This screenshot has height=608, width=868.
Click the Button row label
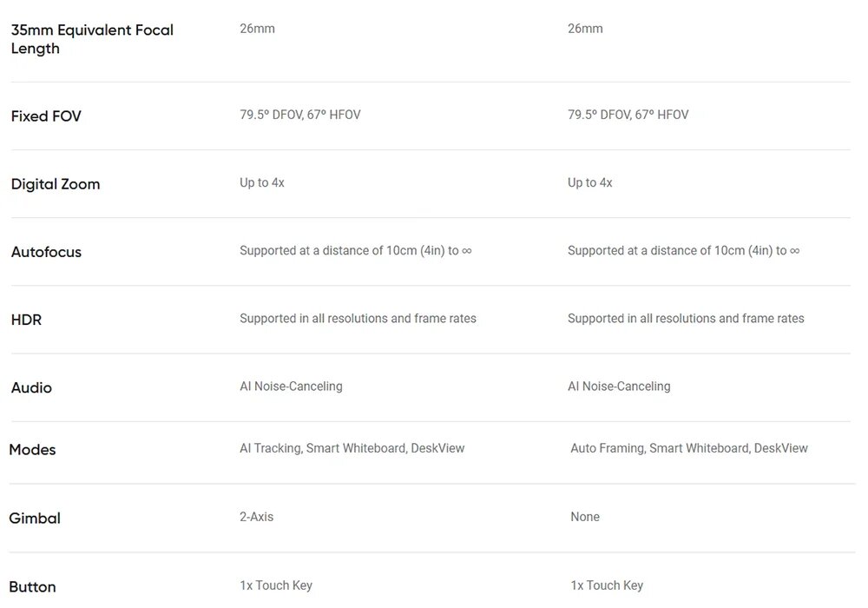point(32,587)
